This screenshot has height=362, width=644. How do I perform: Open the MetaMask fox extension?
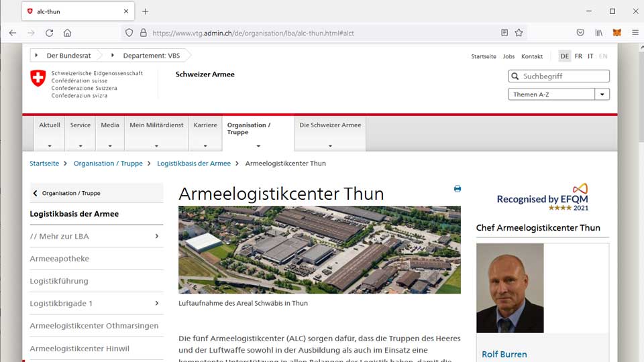(617, 32)
